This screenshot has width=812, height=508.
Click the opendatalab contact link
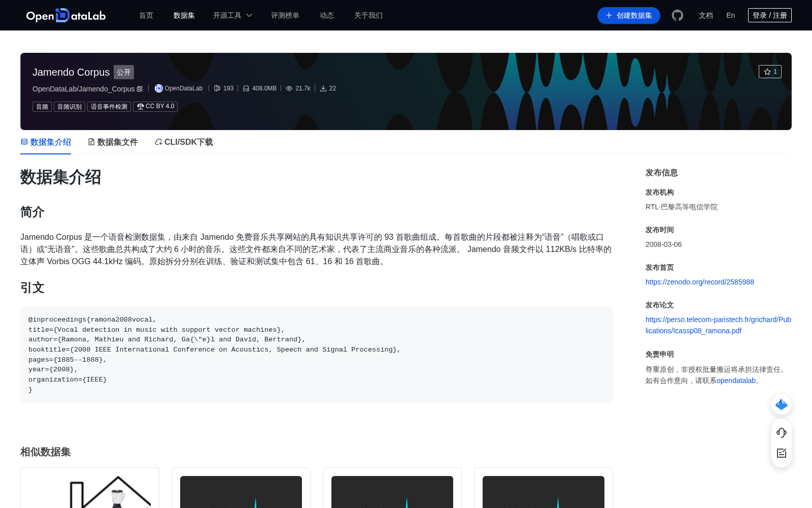point(736,380)
